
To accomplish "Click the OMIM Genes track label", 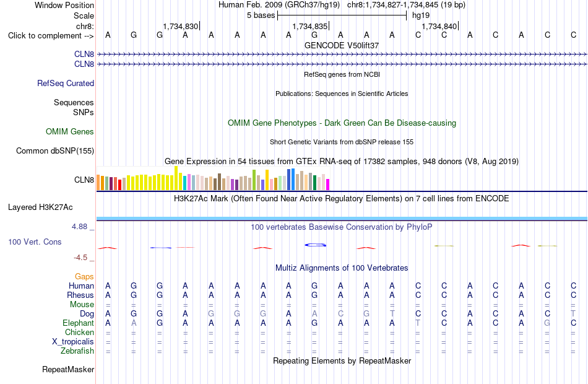I will [70, 132].
